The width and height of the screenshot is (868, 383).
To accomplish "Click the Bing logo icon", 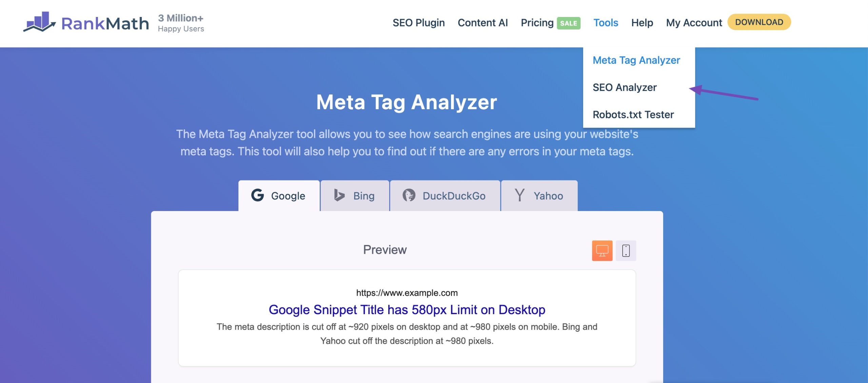I will tap(339, 195).
